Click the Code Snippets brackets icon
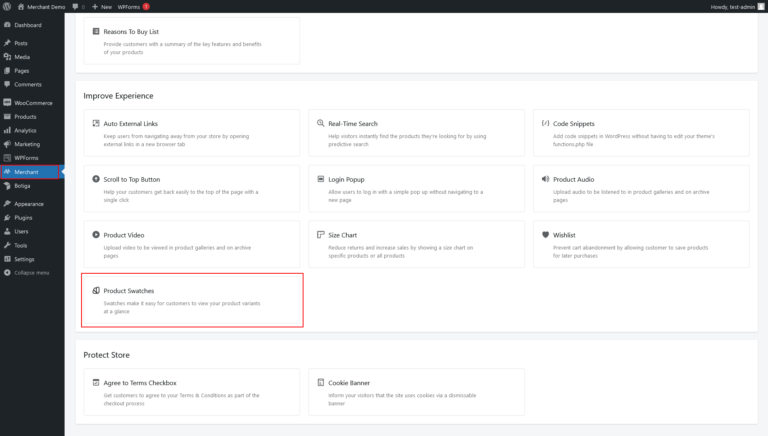Screen dimensions: 768x436 [546, 123]
